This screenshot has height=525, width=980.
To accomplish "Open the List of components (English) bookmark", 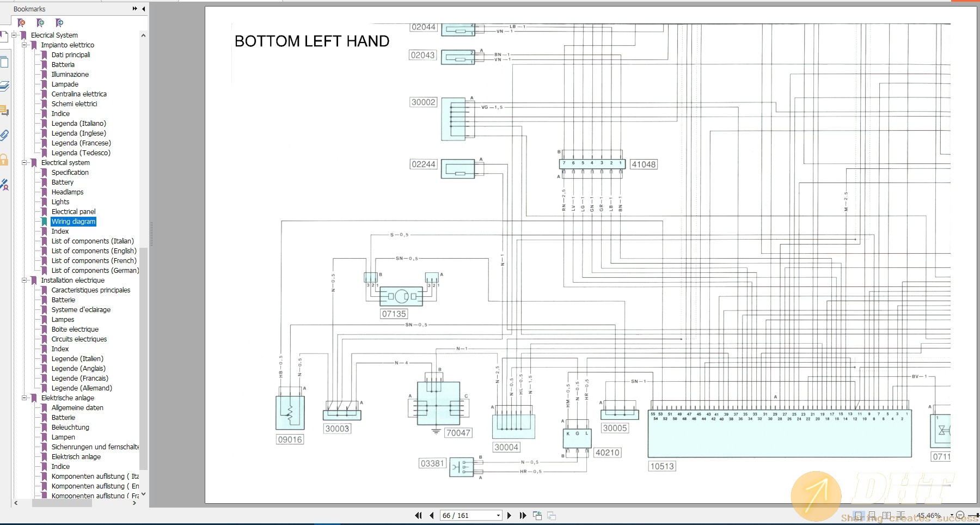I will (x=94, y=251).
